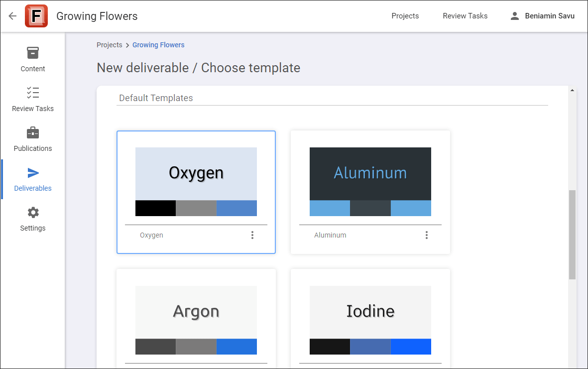Viewport: 588px width, 369px height.
Task: Click the blue swatch under Oxygen
Action: (x=236, y=208)
